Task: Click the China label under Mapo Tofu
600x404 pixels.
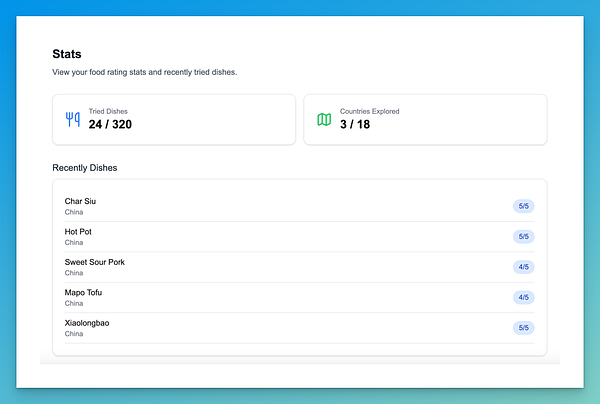Action: [x=74, y=303]
